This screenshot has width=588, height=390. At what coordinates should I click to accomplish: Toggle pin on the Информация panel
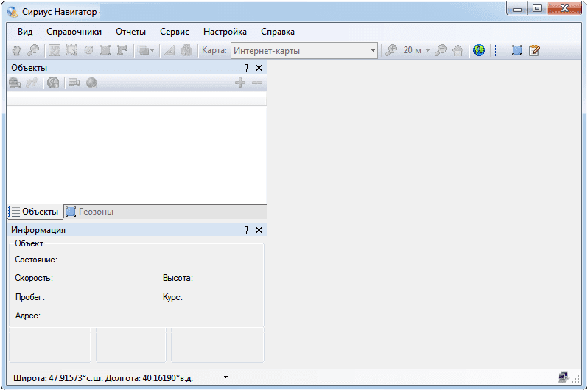[x=247, y=230]
